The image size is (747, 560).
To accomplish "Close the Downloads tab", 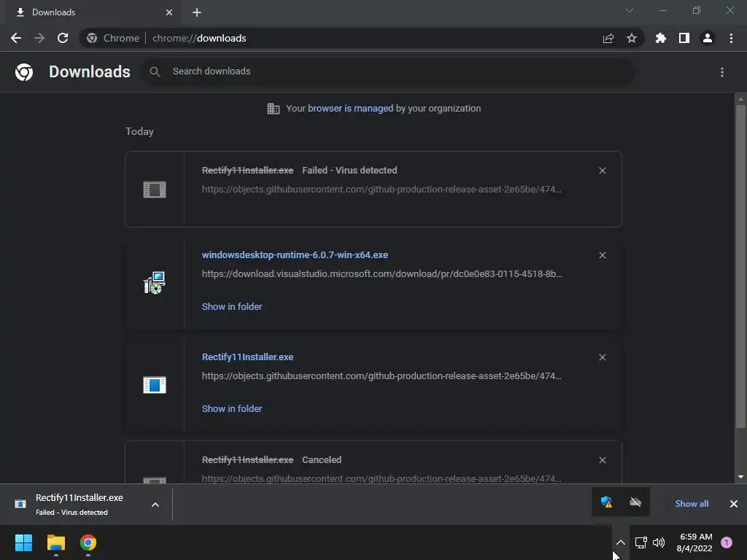I will (x=169, y=12).
